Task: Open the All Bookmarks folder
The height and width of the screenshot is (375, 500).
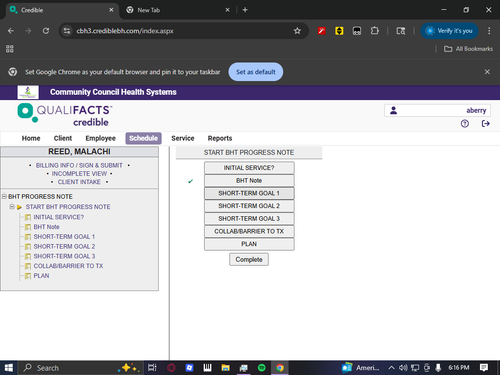Action: [468, 49]
